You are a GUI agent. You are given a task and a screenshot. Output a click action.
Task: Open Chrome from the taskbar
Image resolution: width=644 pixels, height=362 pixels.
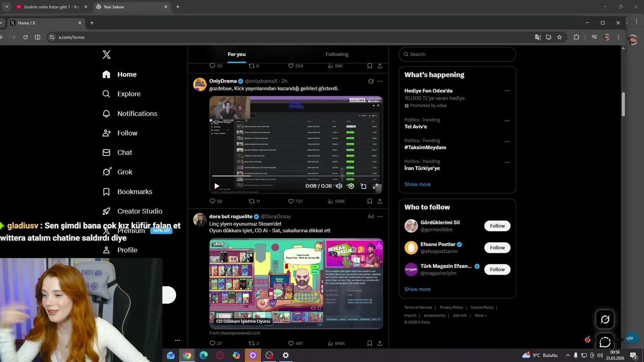(187, 355)
